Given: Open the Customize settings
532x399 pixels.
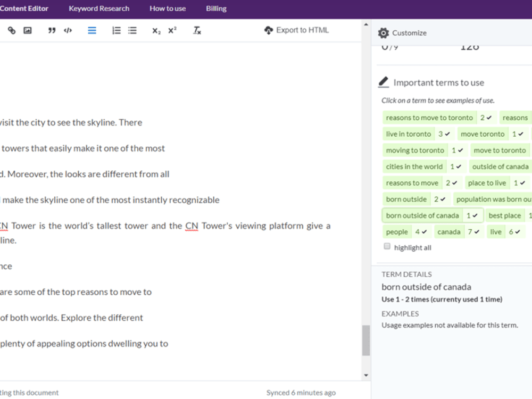Looking at the screenshot, I should (402, 33).
